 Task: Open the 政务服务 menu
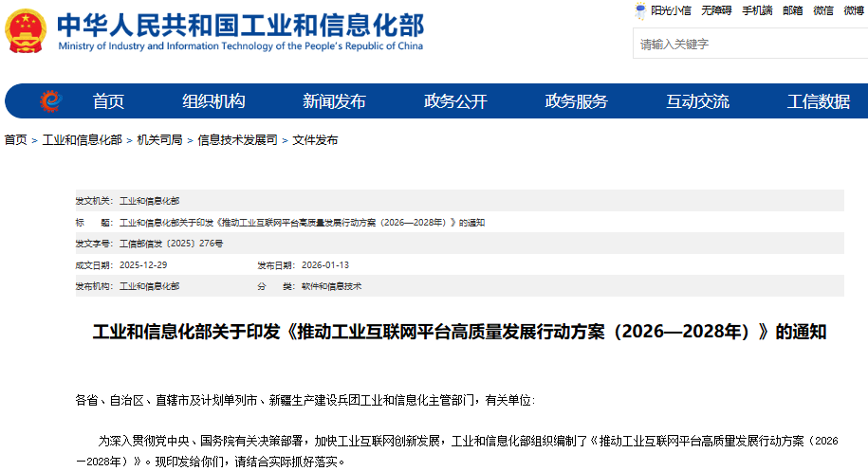(576, 101)
